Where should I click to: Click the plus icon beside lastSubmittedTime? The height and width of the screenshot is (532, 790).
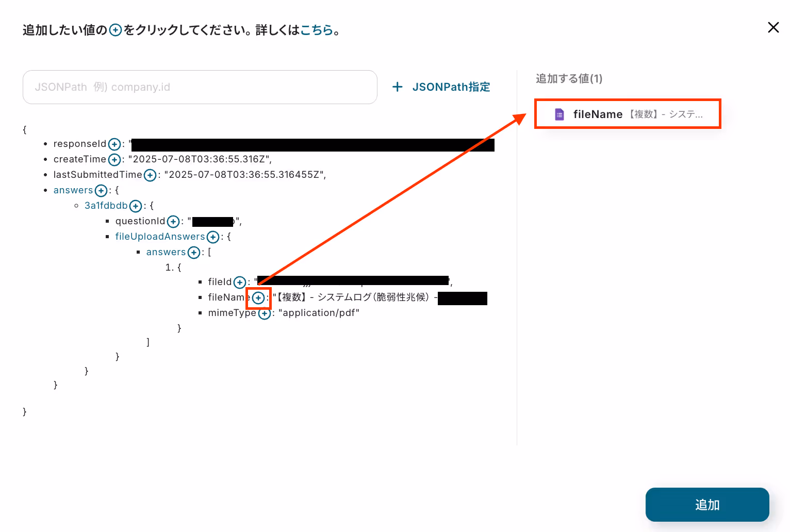point(150,175)
